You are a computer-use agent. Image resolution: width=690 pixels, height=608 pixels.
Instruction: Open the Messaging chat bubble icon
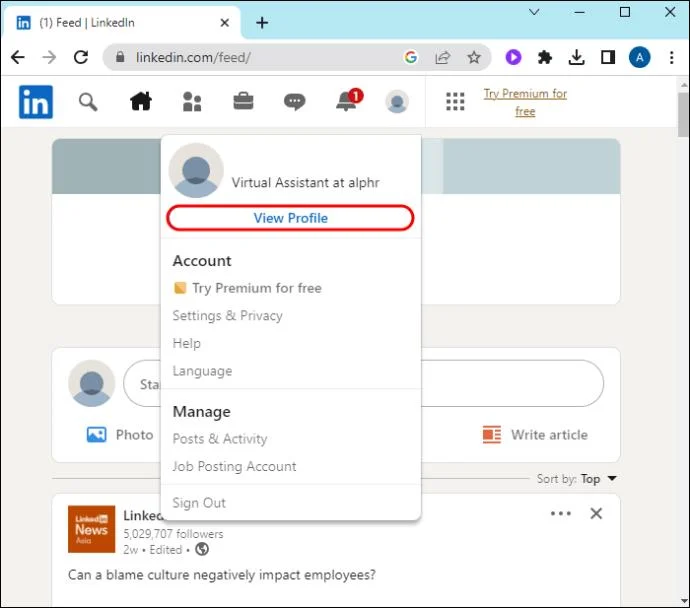pos(294,102)
